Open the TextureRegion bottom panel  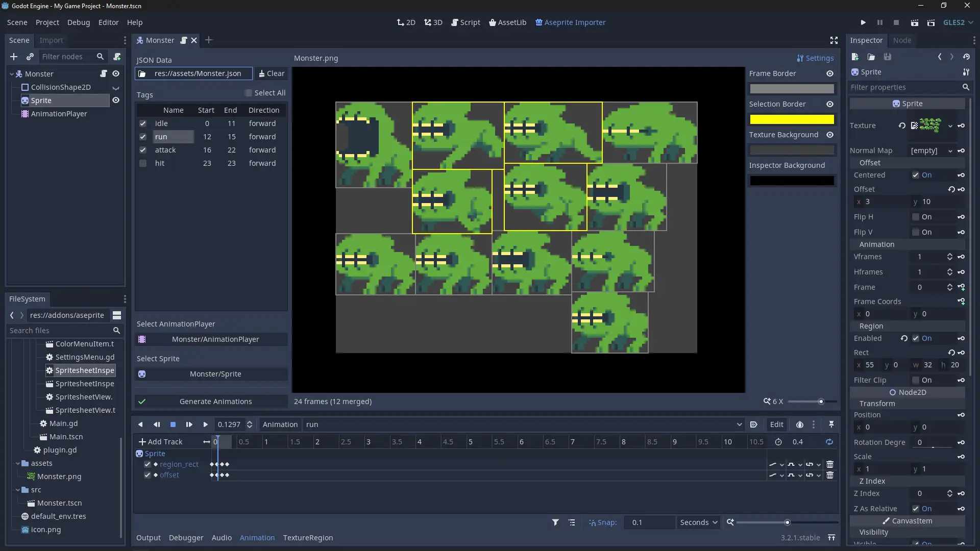pyautogui.click(x=308, y=538)
